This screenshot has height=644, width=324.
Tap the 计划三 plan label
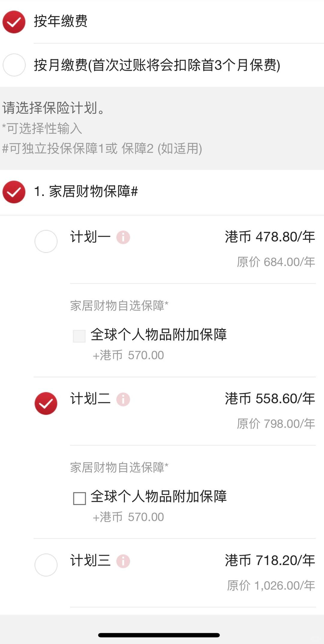90,561
